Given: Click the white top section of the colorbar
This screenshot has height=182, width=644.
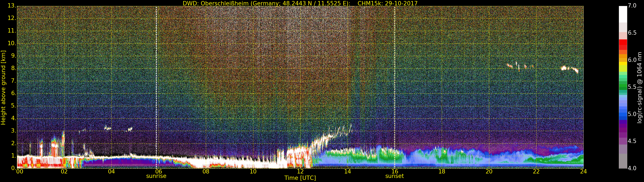Looking at the screenshot, I should [x=623, y=14].
